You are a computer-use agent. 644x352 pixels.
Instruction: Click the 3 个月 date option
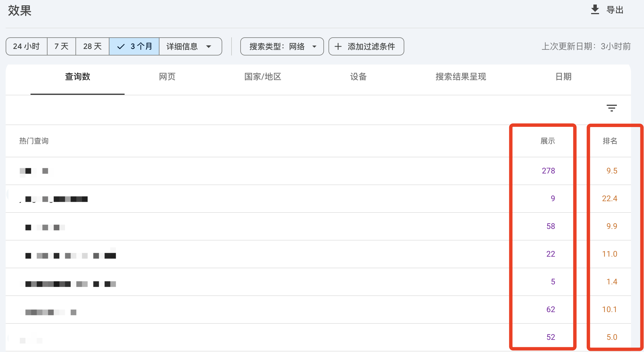click(141, 46)
